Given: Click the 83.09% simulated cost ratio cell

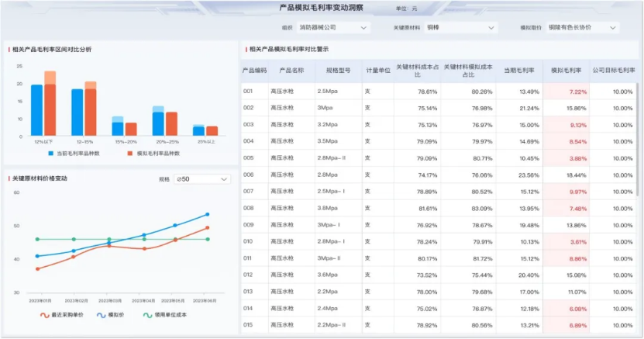Looking at the screenshot, I should pos(468,209).
